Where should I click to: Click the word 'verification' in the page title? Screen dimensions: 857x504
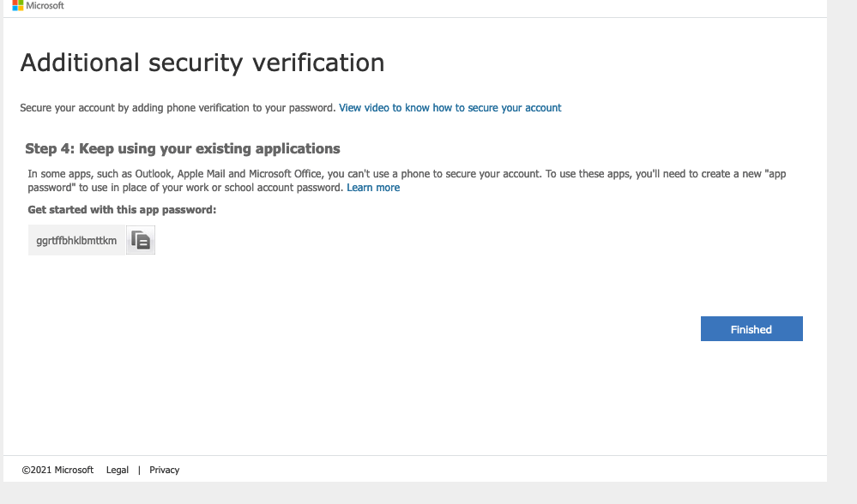318,63
